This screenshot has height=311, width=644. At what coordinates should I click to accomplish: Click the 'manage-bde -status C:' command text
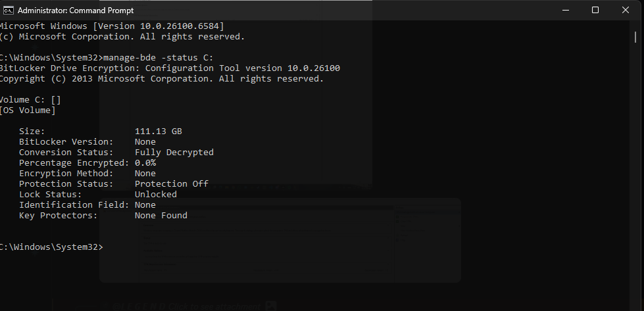tap(159, 57)
